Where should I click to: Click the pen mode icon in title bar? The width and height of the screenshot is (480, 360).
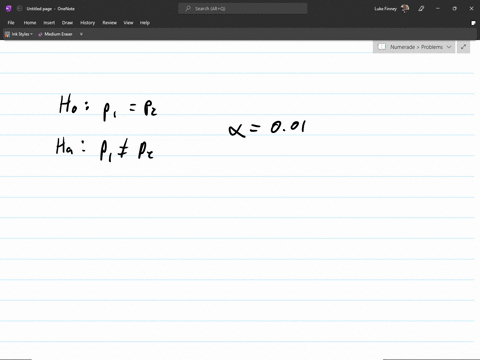tap(421, 9)
